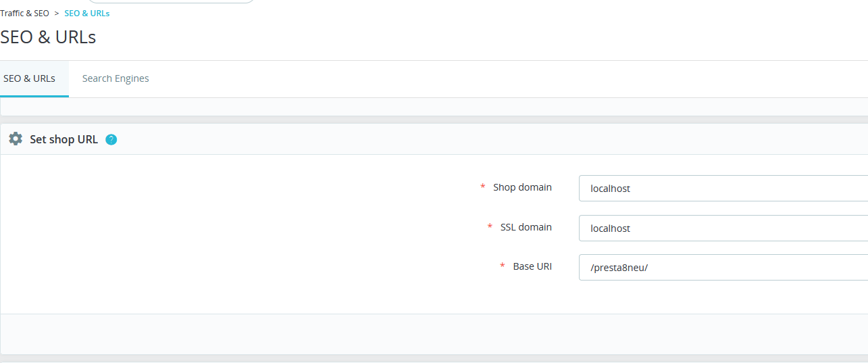Focus the Shop domain text field
The image size is (868, 363).
click(x=723, y=189)
